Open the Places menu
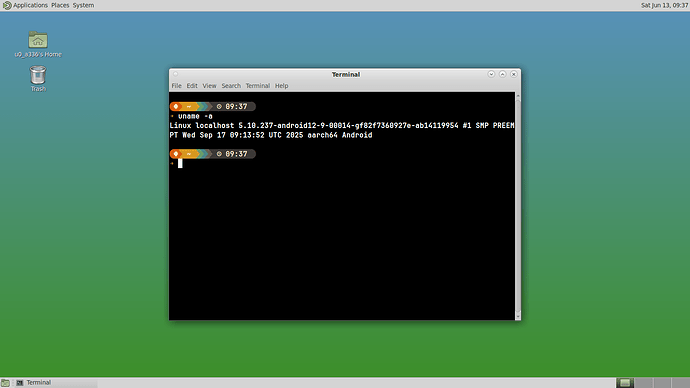This screenshot has height=388, width=690. point(60,5)
